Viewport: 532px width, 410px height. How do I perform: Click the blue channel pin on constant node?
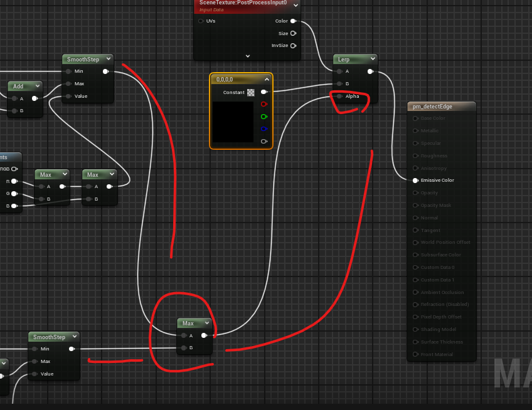(264, 129)
